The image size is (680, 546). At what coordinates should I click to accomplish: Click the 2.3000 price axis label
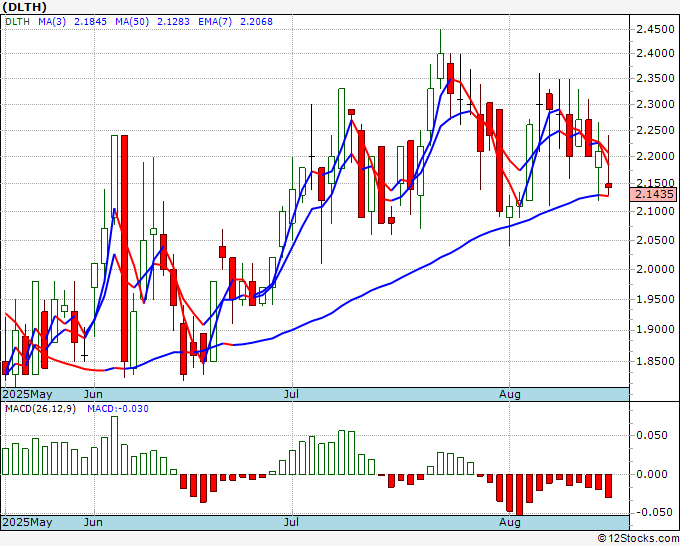[x=655, y=105]
